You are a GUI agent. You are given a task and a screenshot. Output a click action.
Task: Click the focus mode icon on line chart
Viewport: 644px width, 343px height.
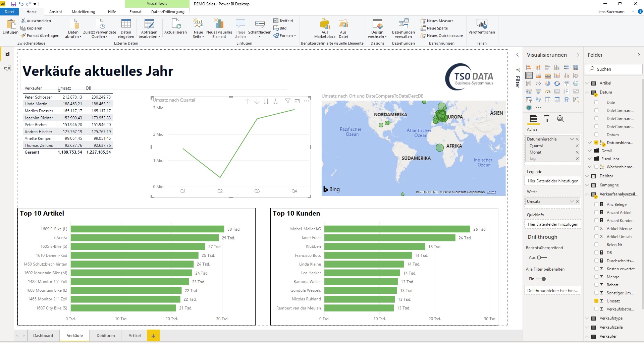(x=297, y=101)
